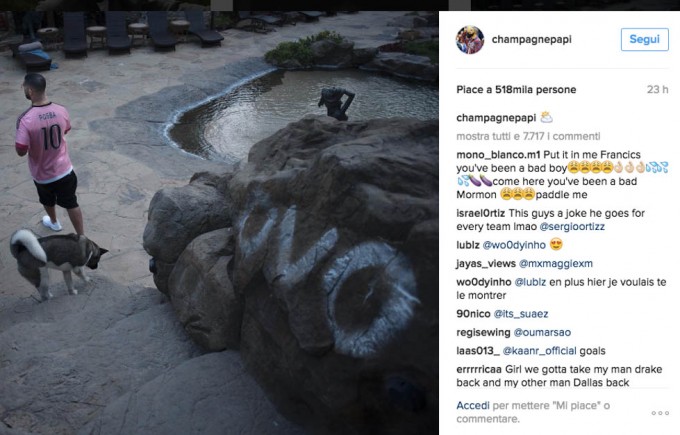Open champagnepapi name beside caption emoji
Viewport: 680px width, 435px height.
point(496,118)
